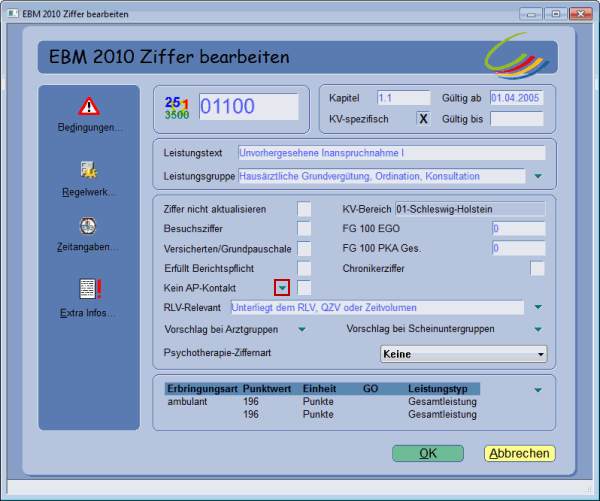The image size is (600, 501).
Task: Click the KV-Bereich field Schleswig-Holstein
Action: tap(470, 209)
